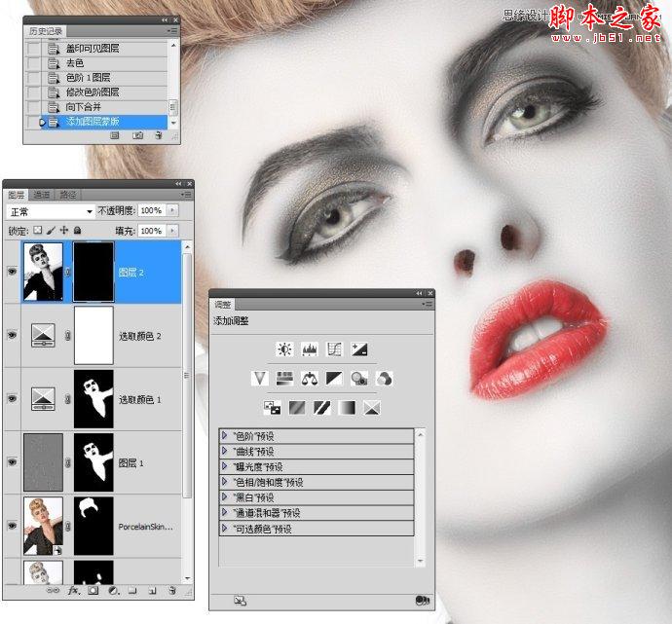
Task: Expand the "曲线" 预设 list
Action: (x=225, y=451)
